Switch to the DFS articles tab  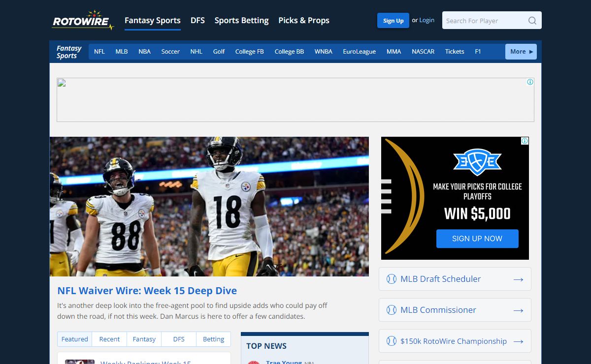point(179,339)
